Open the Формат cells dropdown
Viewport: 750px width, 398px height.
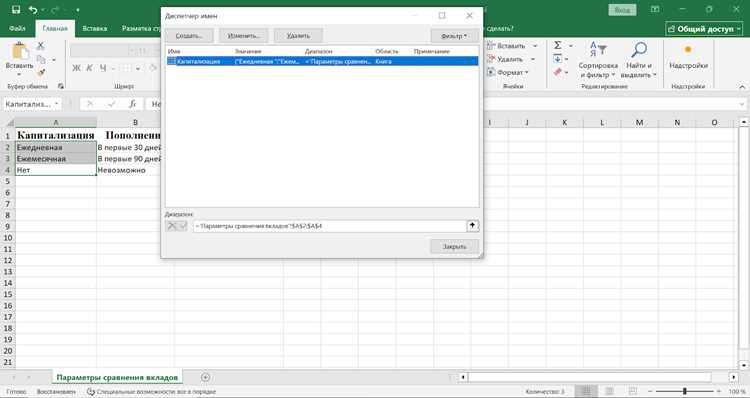coord(507,73)
